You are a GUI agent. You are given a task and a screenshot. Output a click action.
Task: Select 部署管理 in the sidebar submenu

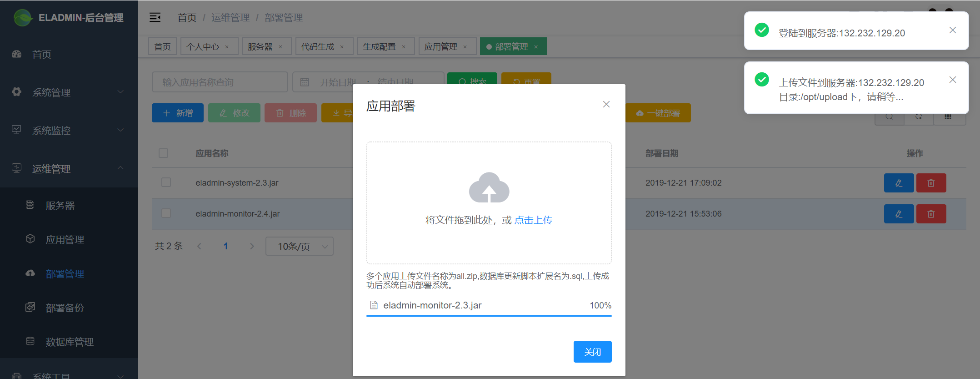[x=69, y=273]
